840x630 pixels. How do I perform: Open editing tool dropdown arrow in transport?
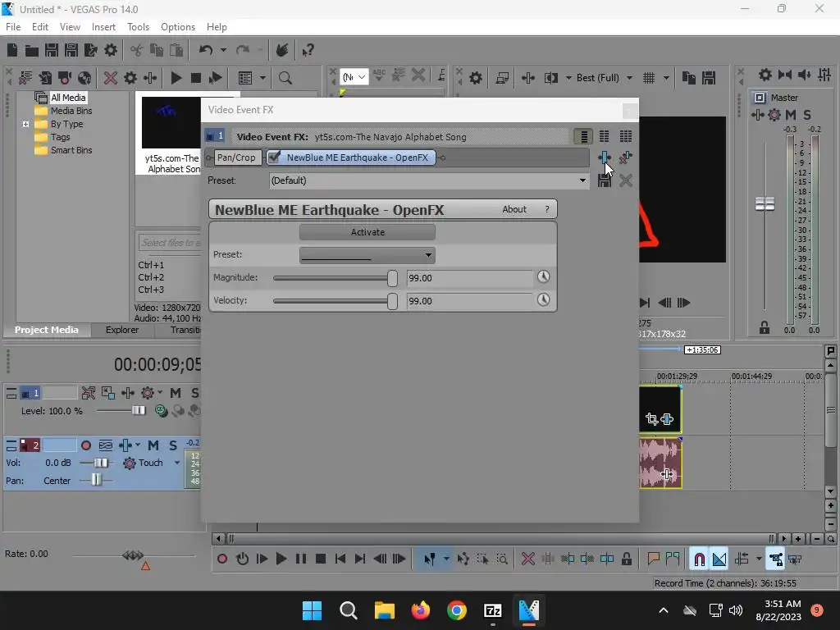[446, 559]
